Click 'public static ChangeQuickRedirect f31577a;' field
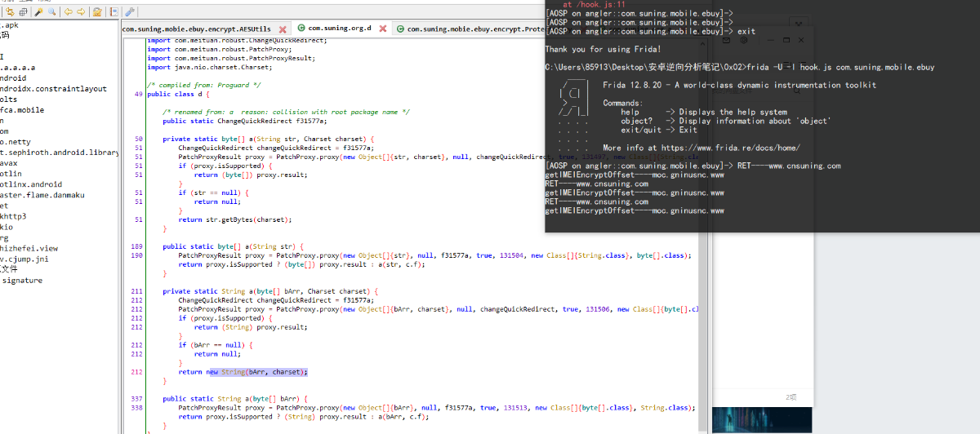This screenshot has width=980, height=434. point(244,120)
